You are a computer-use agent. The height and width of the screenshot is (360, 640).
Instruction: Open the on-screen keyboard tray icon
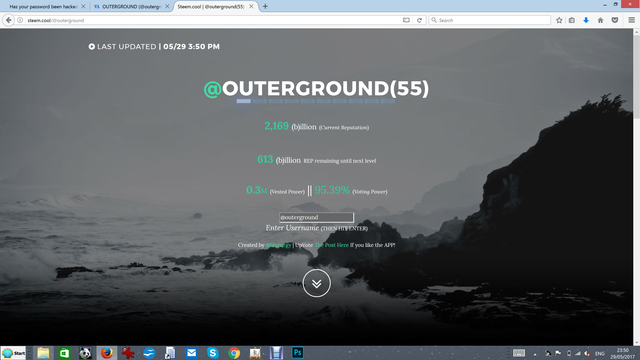coord(519,353)
